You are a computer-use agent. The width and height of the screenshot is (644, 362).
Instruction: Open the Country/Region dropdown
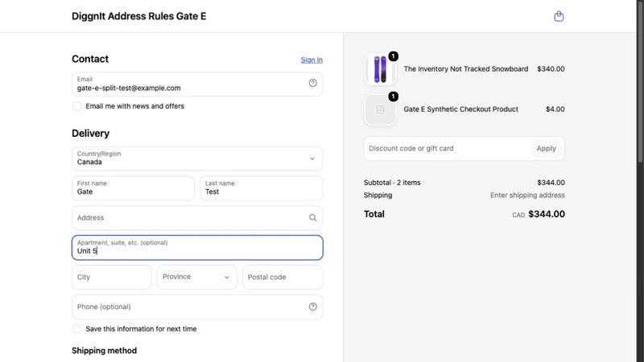coord(197,158)
